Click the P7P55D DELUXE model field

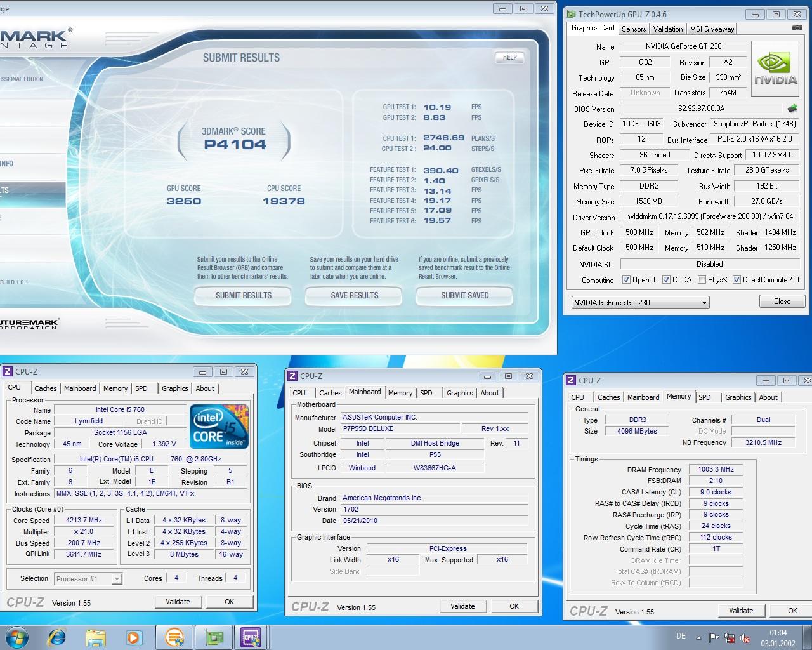click(401, 428)
